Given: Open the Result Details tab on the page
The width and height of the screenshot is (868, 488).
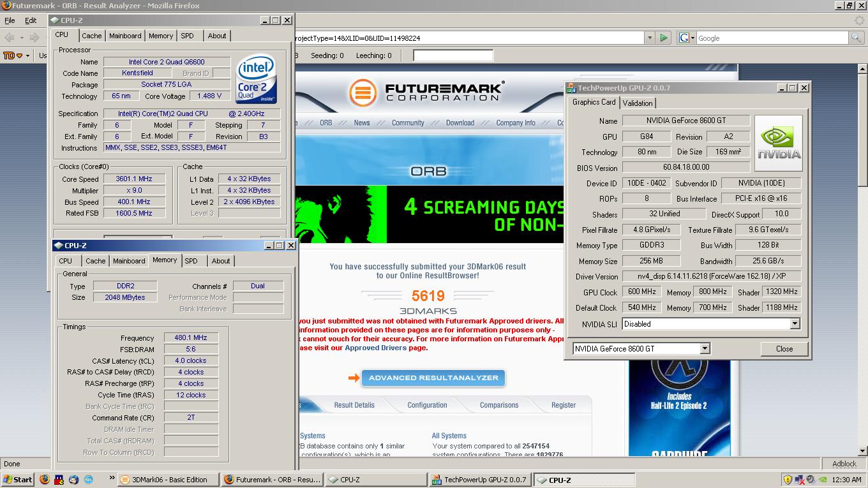Looking at the screenshot, I should [354, 405].
